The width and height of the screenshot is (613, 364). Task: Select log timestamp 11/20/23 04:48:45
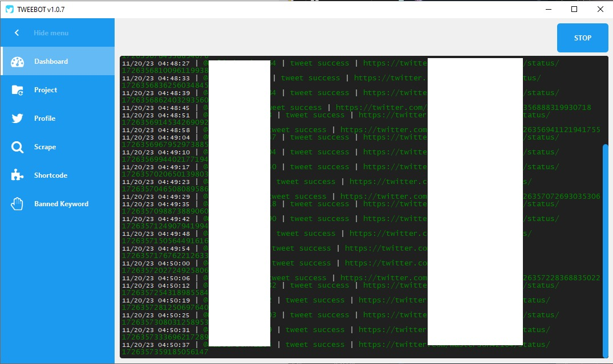(x=156, y=108)
